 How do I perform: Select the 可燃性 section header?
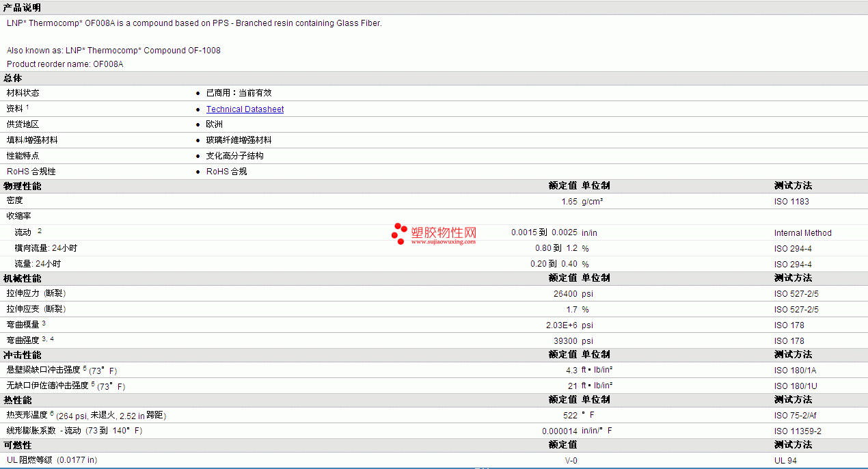(x=18, y=445)
